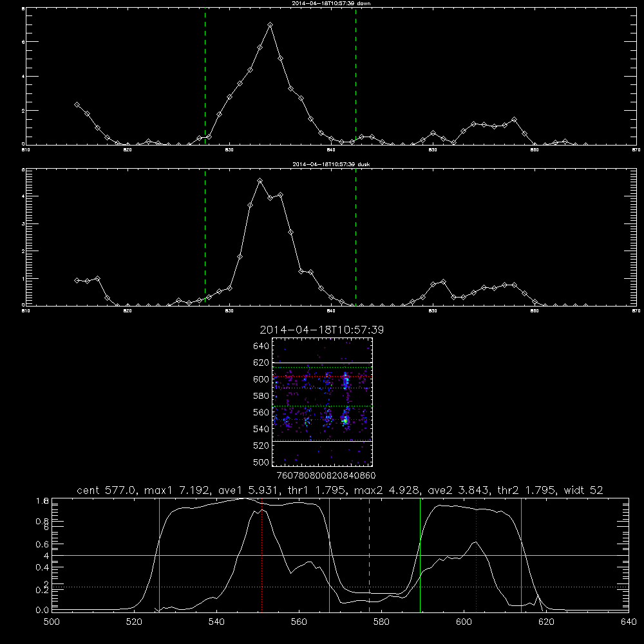Click heatmap y-axis label 640
Screen dimensions: 644x644
pos(261,346)
